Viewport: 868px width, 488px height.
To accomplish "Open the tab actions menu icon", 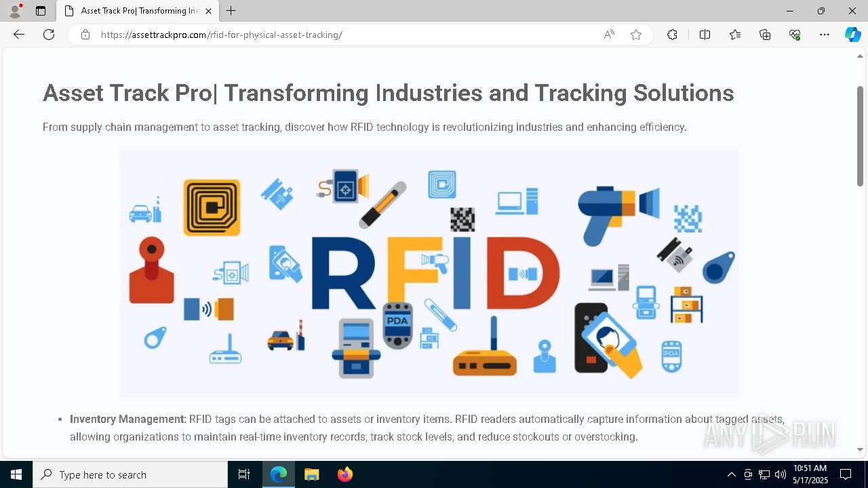I will 41,11.
